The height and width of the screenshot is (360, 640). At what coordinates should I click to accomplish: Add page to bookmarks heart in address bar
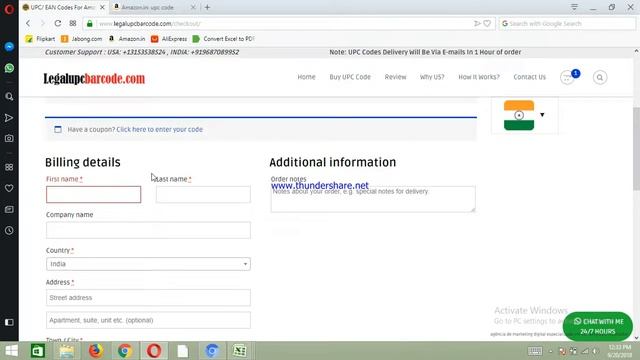point(487,24)
